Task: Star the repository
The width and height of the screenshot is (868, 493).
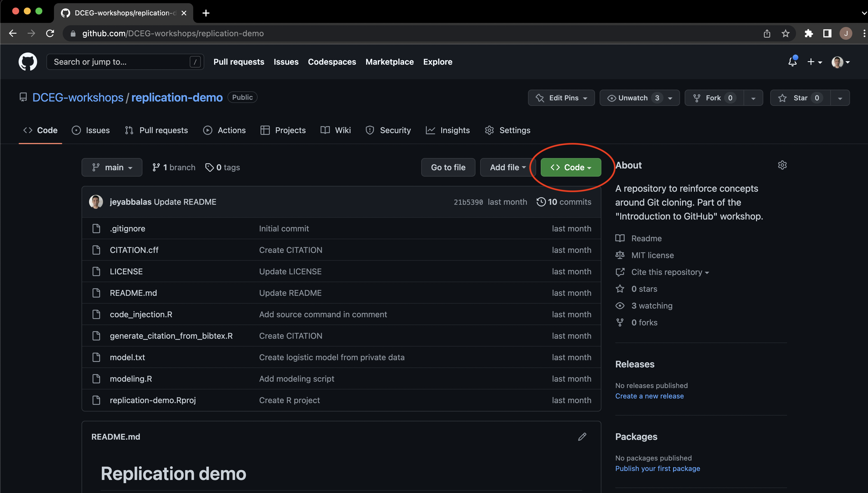Action: (800, 98)
